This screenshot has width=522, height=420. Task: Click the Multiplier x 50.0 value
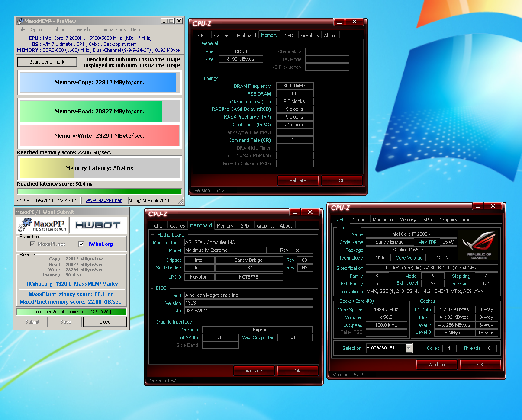386,317
